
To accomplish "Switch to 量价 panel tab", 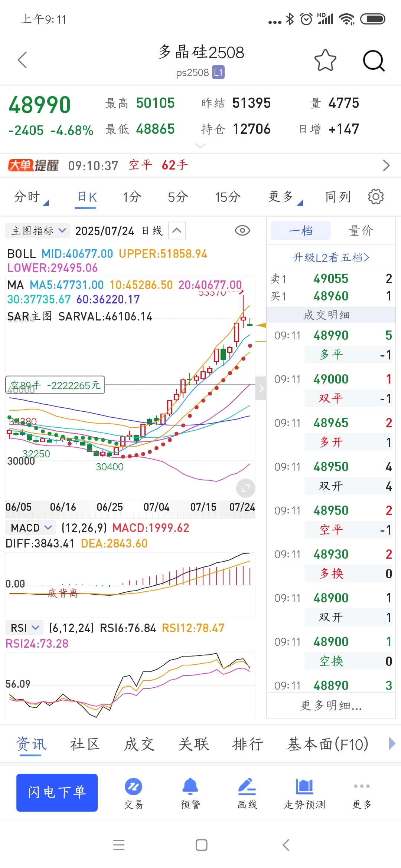I will [x=361, y=230].
